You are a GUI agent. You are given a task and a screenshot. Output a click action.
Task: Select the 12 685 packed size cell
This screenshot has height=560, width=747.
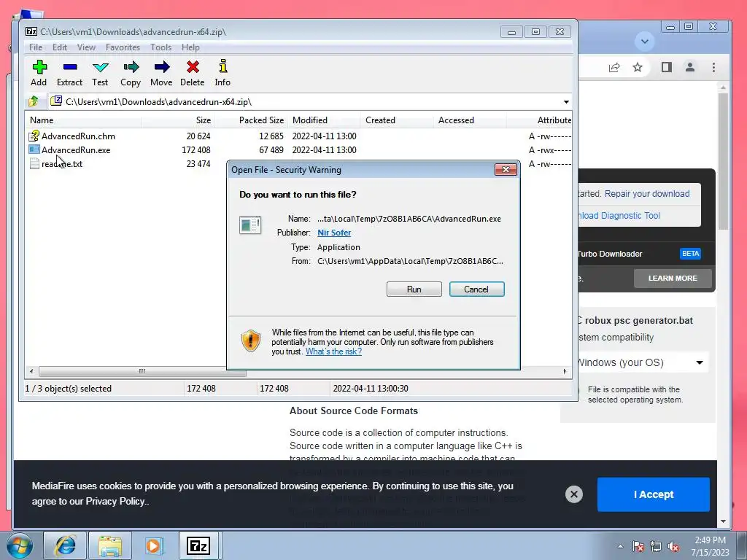271,136
